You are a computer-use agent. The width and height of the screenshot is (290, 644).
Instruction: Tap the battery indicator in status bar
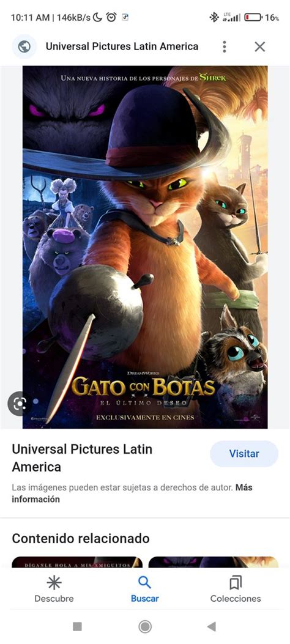click(x=253, y=17)
